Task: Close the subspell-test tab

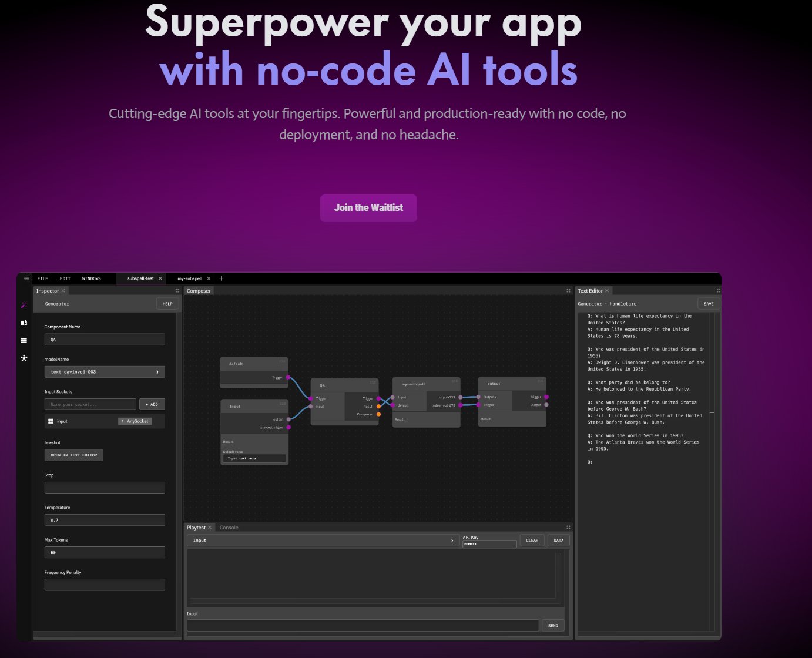Action: (160, 278)
